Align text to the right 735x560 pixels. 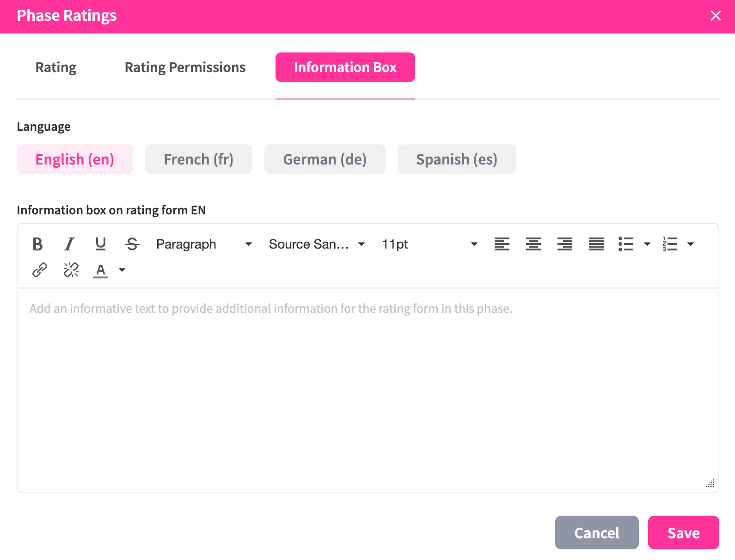(564, 244)
